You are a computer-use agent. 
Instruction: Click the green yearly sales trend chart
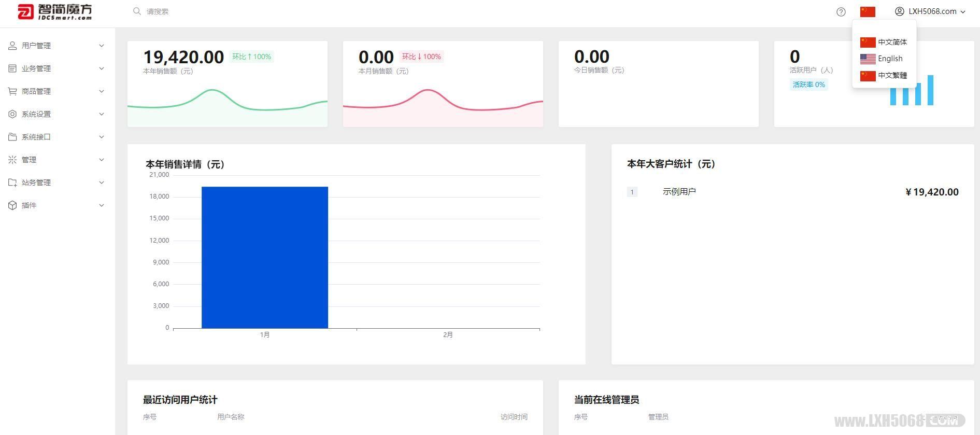pyautogui.click(x=228, y=107)
